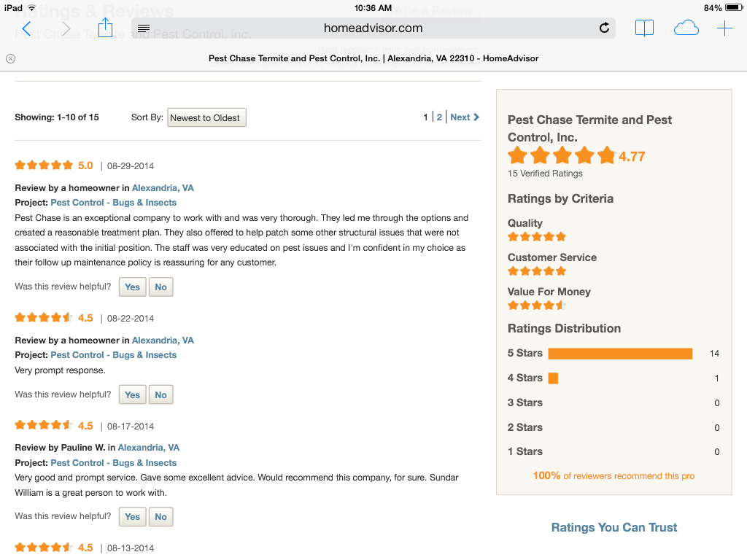Open the Bookmarks book icon
This screenshot has width=747, height=560.
click(x=644, y=28)
